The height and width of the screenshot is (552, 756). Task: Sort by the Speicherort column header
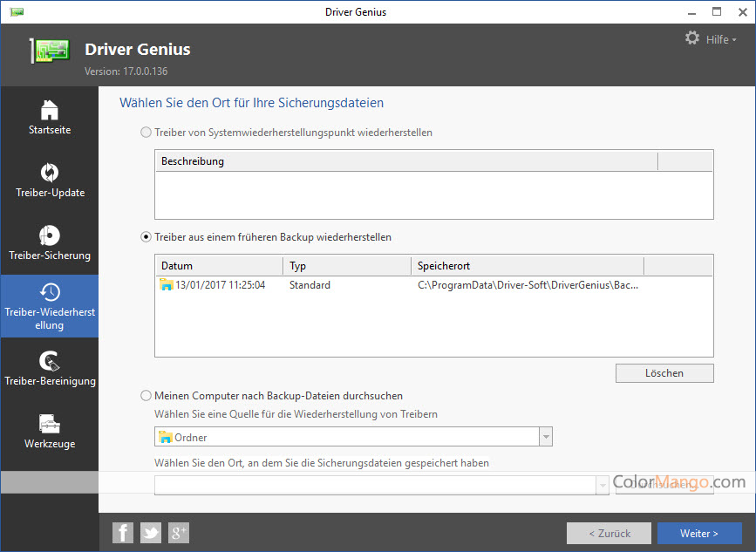pyautogui.click(x=528, y=266)
